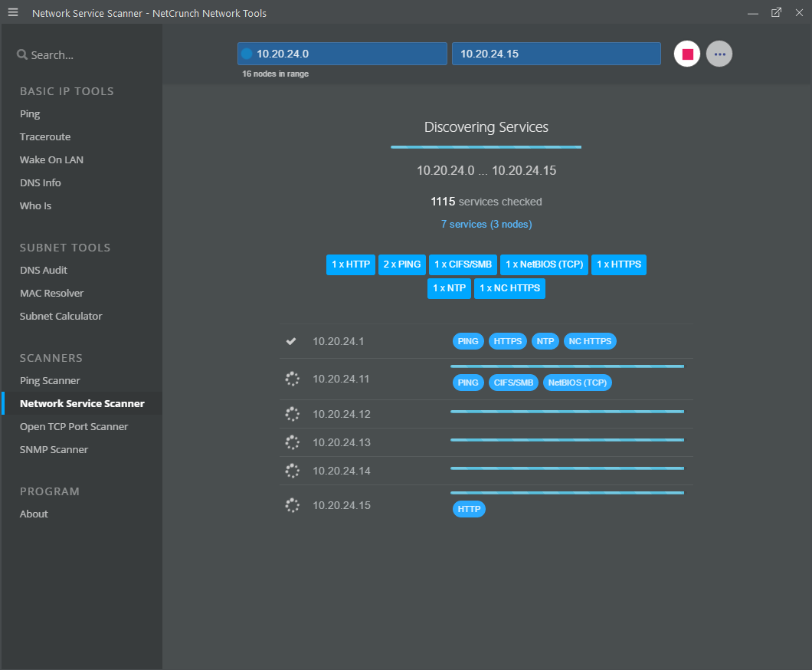
Task: Minimize the NetCrunch window
Action: tap(752, 13)
